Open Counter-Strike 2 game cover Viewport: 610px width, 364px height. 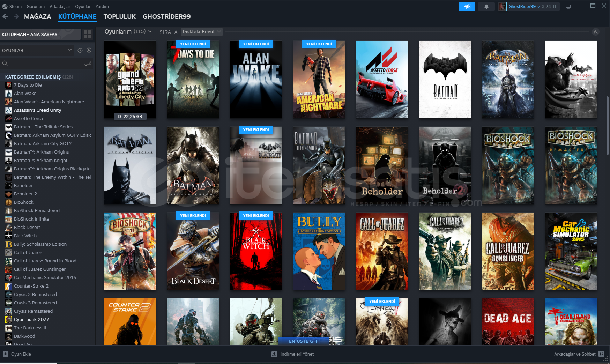click(x=130, y=322)
